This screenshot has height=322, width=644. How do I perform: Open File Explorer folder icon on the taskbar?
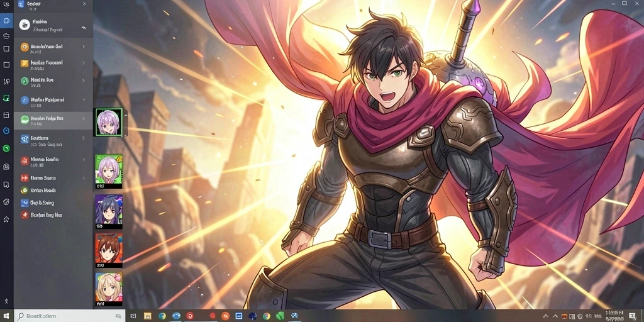coord(147,316)
